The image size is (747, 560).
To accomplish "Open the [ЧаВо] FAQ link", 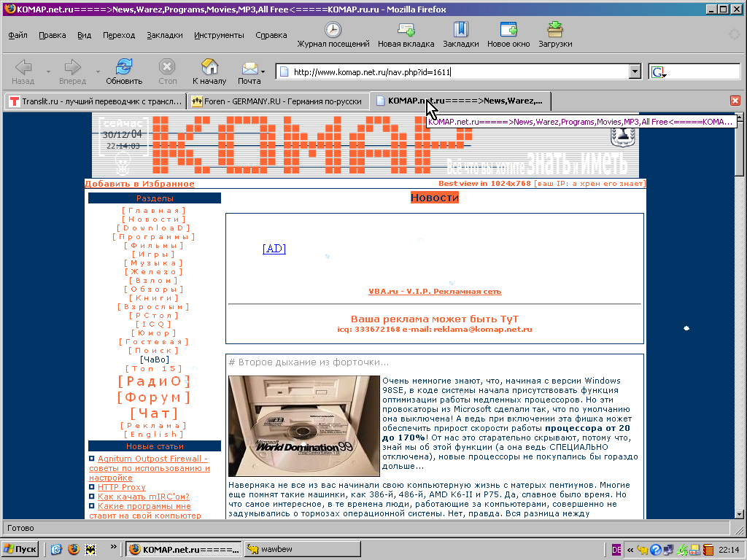I will (155, 359).
